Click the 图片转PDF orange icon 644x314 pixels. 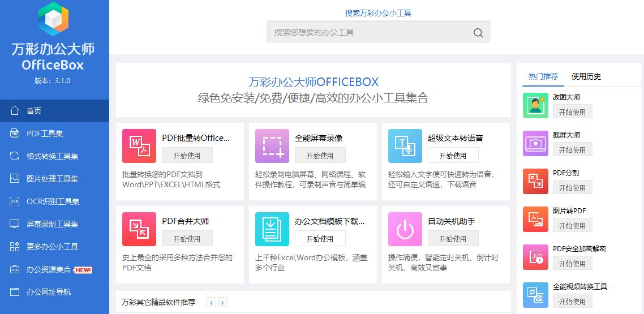(535, 219)
